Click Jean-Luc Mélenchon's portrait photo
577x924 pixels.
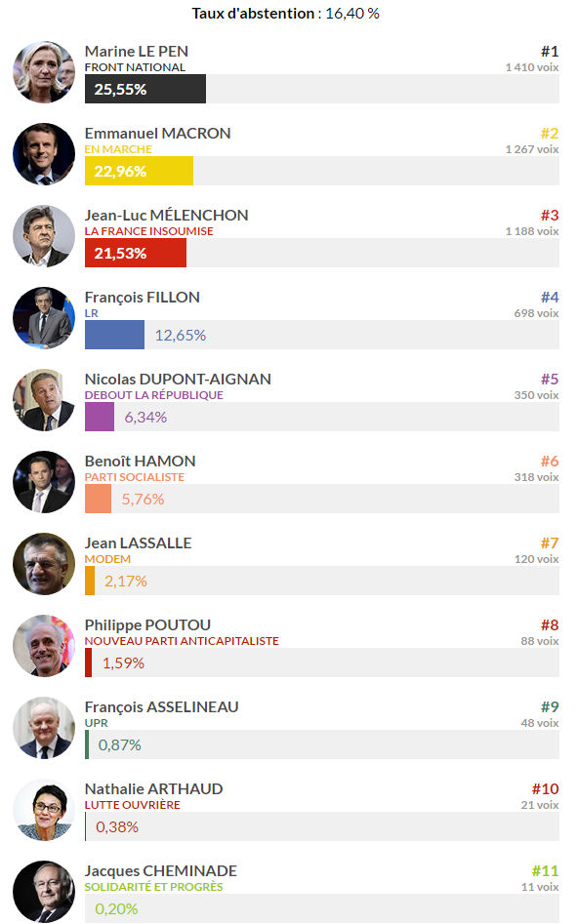pos(44,236)
